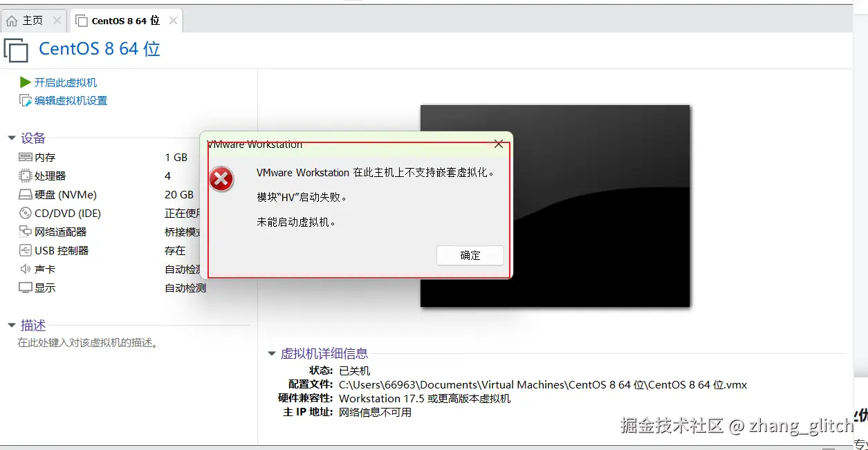
Task: Click the green play icon
Action: pos(26,82)
